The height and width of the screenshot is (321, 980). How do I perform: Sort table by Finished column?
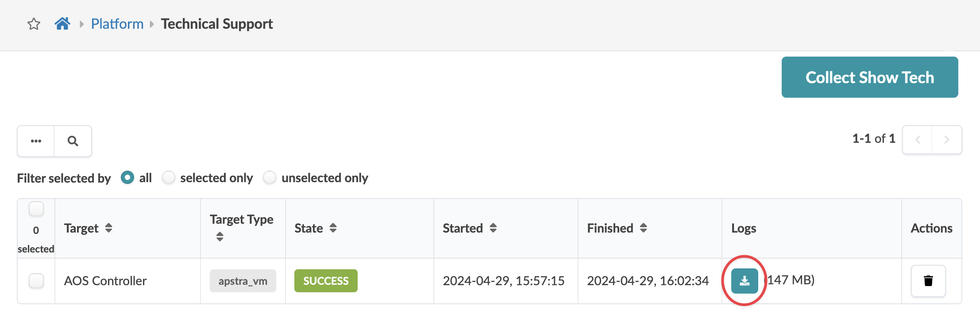(x=644, y=228)
